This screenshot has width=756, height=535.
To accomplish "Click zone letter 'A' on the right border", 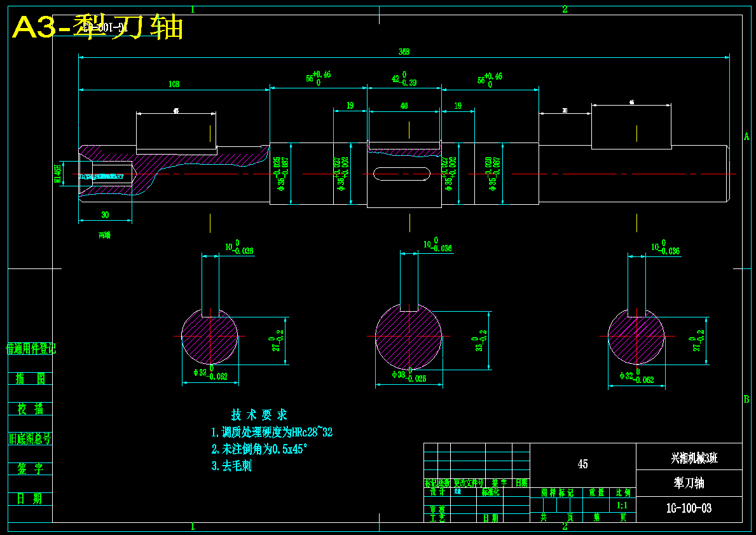I will point(746,137).
